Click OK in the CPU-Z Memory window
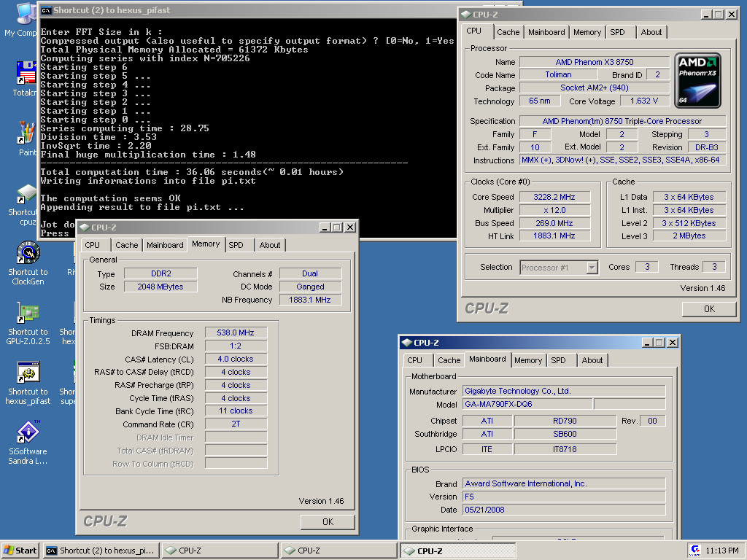 pyautogui.click(x=328, y=522)
